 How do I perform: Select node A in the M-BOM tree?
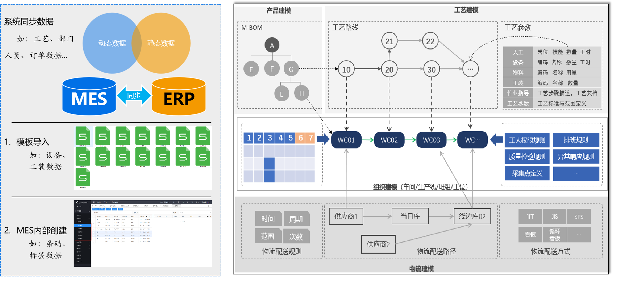pyautogui.click(x=272, y=46)
